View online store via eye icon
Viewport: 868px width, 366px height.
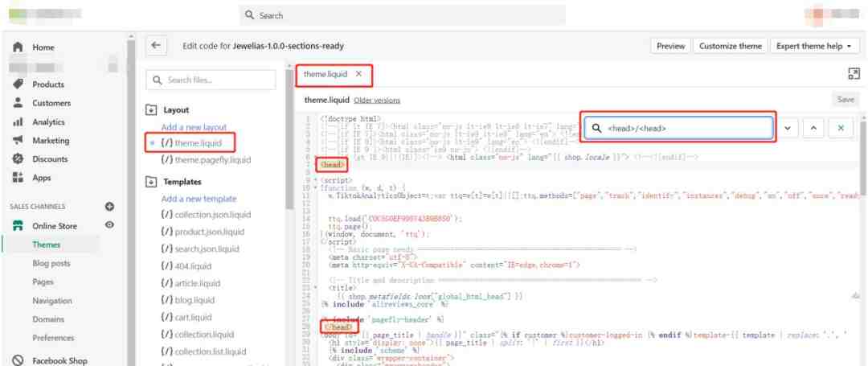click(109, 225)
